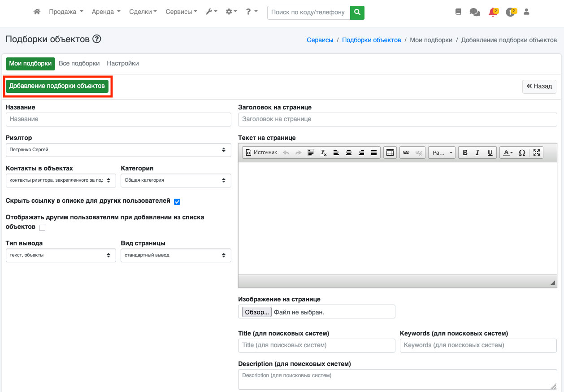Click the insert link icon

pyautogui.click(x=406, y=152)
